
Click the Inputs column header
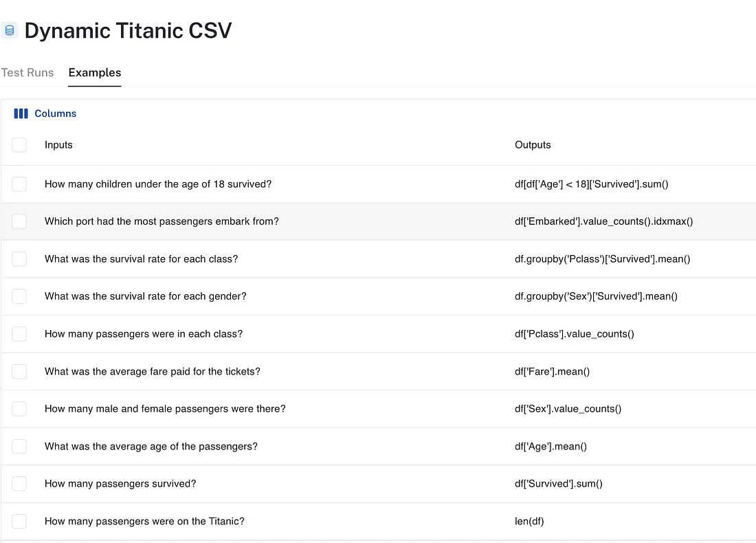pyautogui.click(x=58, y=144)
